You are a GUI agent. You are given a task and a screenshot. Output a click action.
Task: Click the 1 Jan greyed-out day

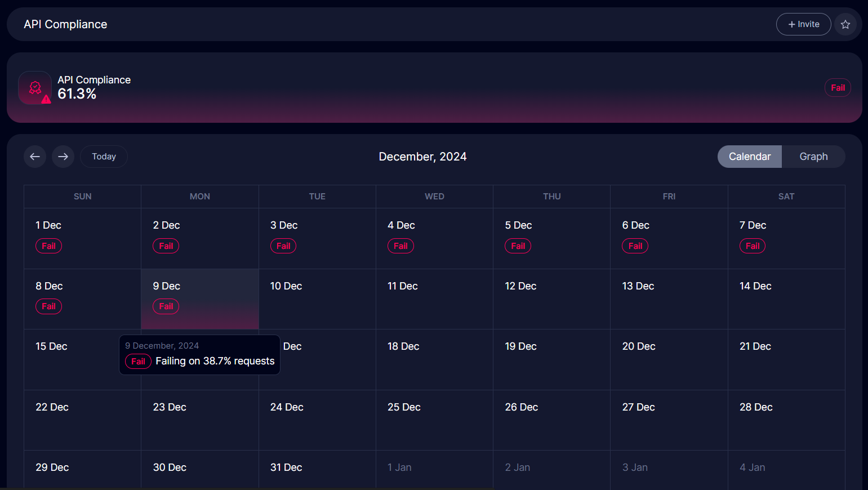434,469
